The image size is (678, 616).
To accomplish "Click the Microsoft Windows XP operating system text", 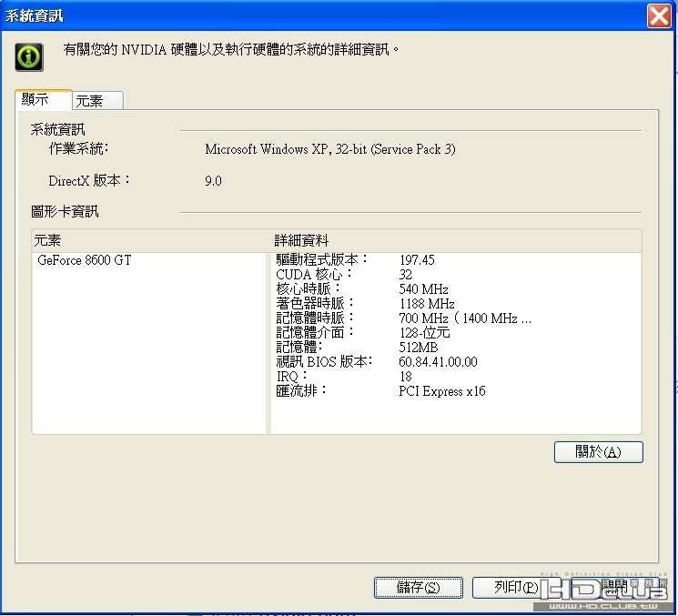I will [330, 149].
